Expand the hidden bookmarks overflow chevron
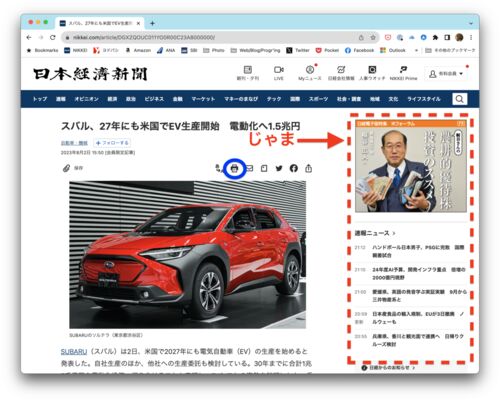 coord(416,51)
